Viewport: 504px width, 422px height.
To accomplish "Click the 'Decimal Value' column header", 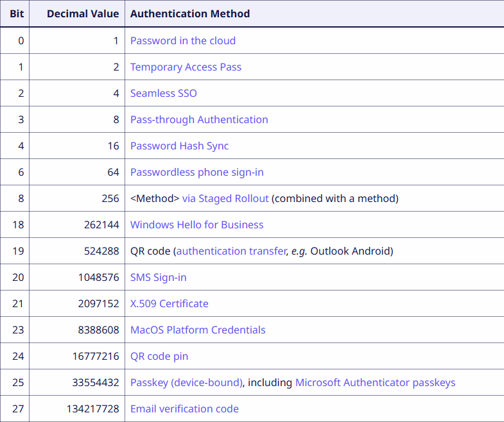I will pos(77,14).
